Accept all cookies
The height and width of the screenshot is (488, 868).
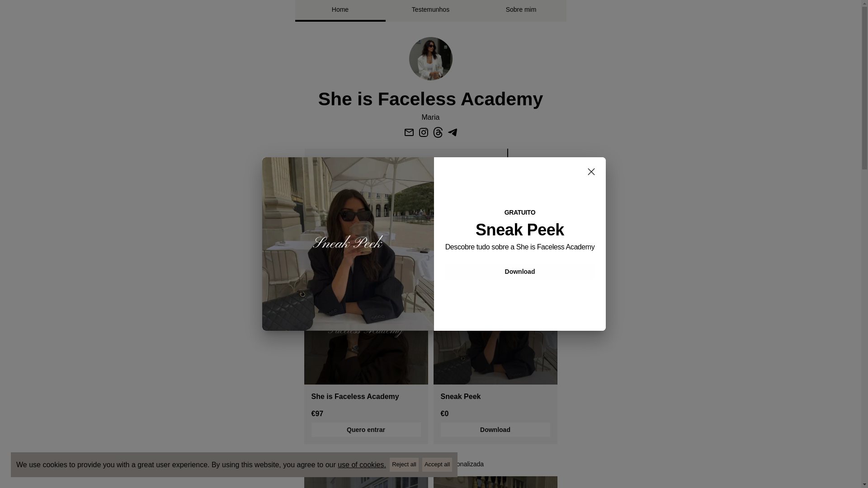pyautogui.click(x=437, y=465)
